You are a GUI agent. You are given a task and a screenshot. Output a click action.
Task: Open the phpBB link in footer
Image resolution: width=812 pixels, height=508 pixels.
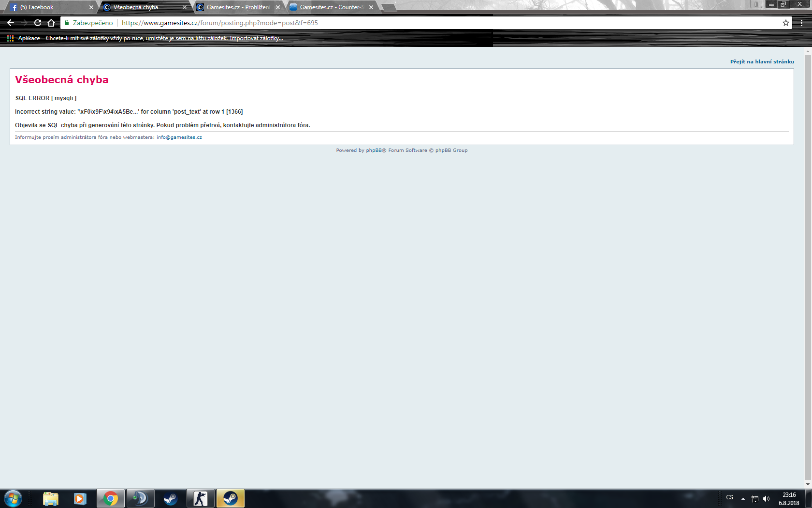(x=374, y=150)
